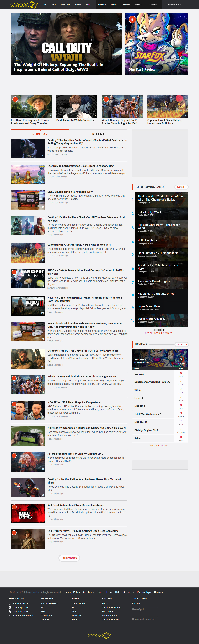Open Total War: Warhammer 2 review row
This screenshot has height=644, width=199.
tap(160, 414)
